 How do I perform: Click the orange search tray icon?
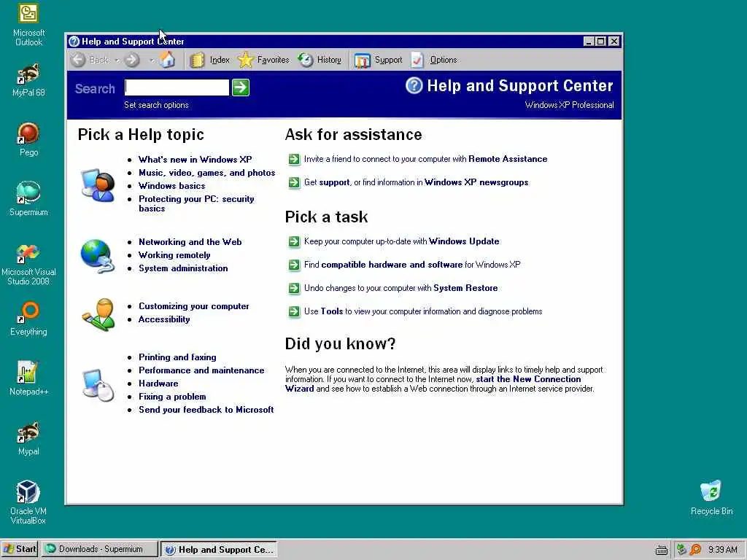695,550
